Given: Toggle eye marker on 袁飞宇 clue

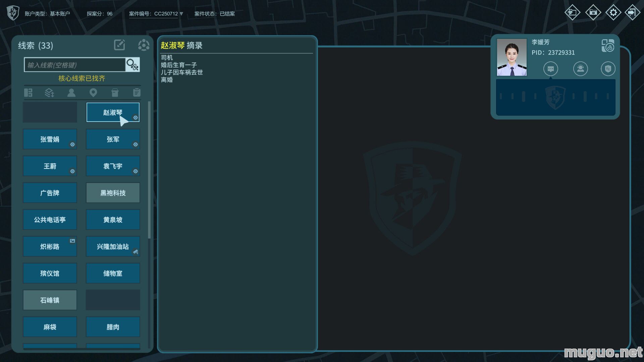Looking at the screenshot, I should tap(136, 171).
